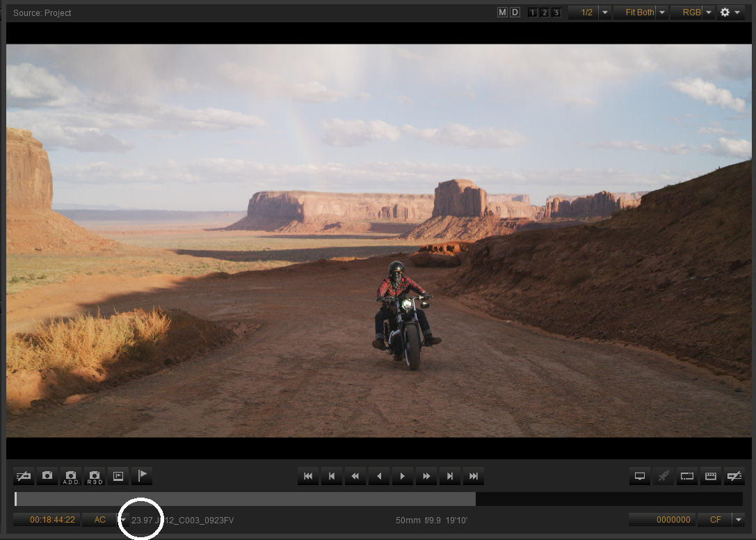Viewport: 756px width, 540px height.
Task: Click the marker flag icon
Action: point(143,476)
